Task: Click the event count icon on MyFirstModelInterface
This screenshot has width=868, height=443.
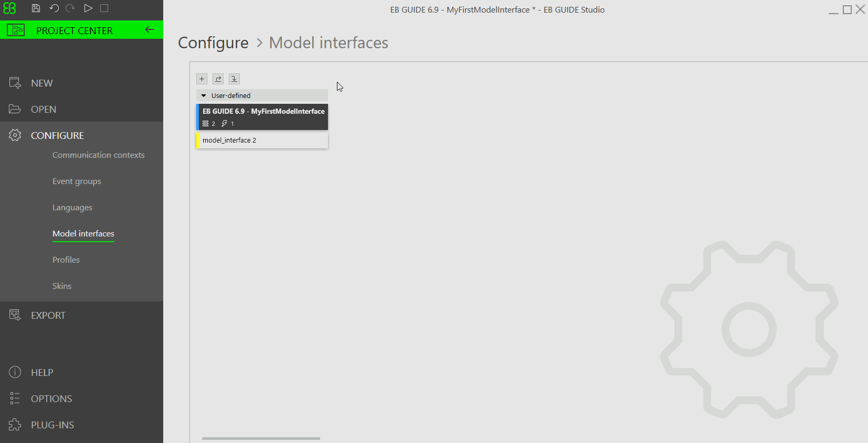Action: coord(225,124)
